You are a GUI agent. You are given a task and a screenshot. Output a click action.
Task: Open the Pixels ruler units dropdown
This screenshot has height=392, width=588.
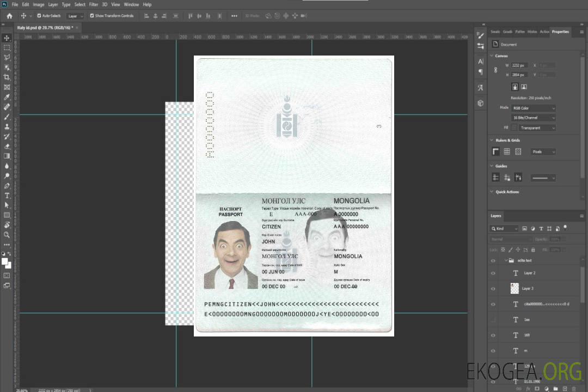(x=543, y=151)
